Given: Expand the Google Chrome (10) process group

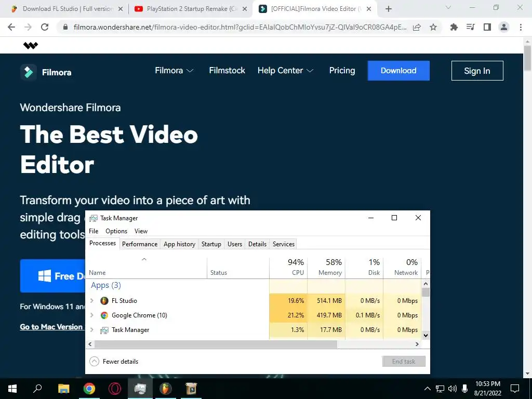Looking at the screenshot, I should click(91, 315).
